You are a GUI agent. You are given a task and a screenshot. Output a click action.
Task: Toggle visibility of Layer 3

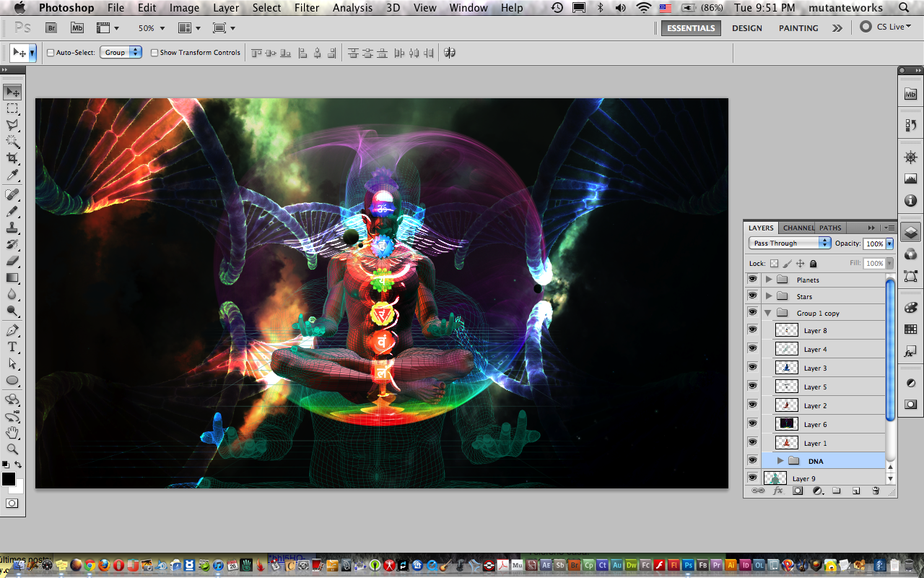point(753,368)
